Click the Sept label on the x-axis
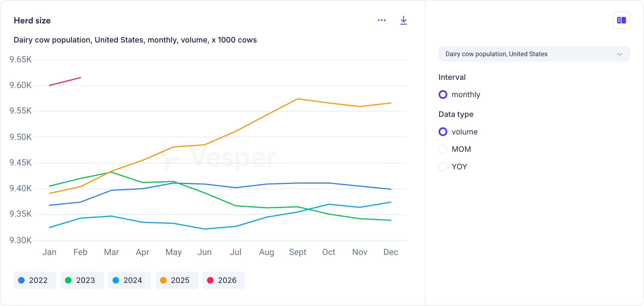Image resolution: width=644 pixels, height=306 pixels. (x=297, y=252)
